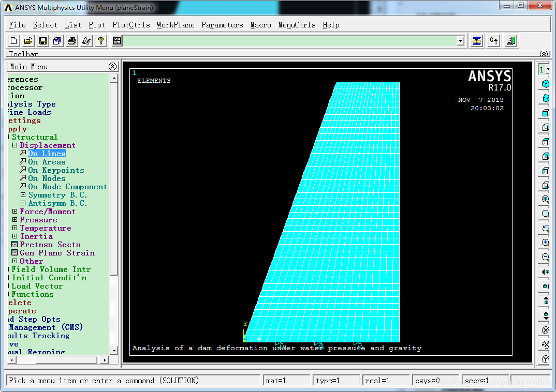The height and width of the screenshot is (392, 556).
Task: Save the analysis using the floppy disk icon
Action: pos(43,41)
